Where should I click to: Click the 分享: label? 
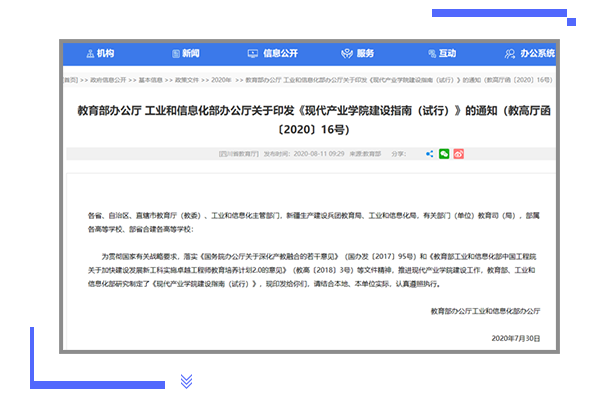tap(399, 154)
